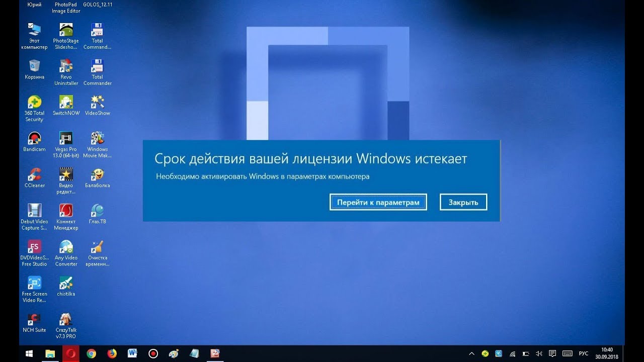Image resolution: width=644 pixels, height=362 pixels.
Task: Expand hidden system tray icons chevron
Action: click(x=471, y=353)
